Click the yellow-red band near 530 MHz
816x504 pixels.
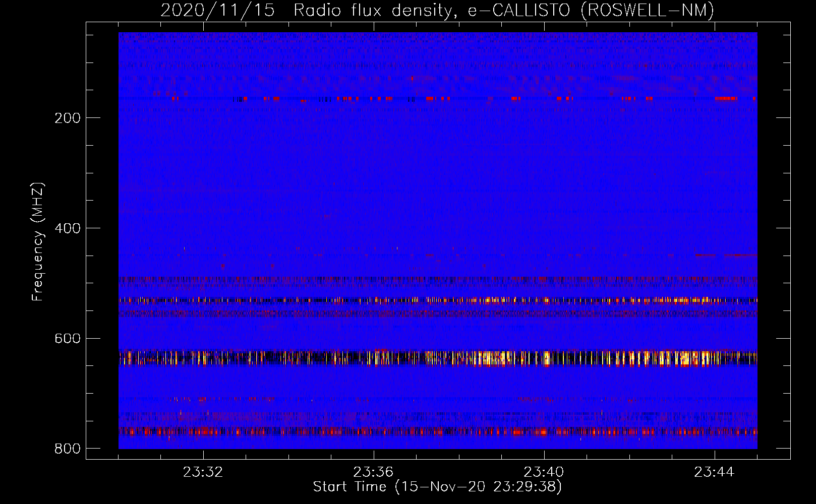coord(438,300)
